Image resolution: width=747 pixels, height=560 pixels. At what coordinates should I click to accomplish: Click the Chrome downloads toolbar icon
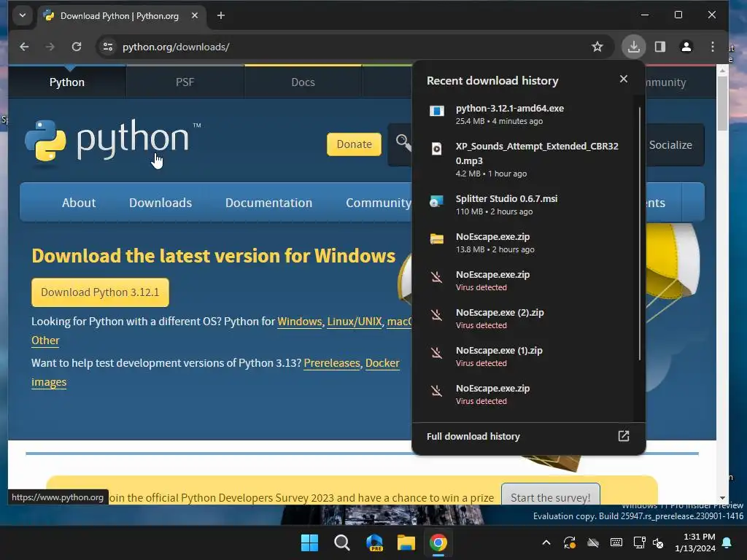634,47
